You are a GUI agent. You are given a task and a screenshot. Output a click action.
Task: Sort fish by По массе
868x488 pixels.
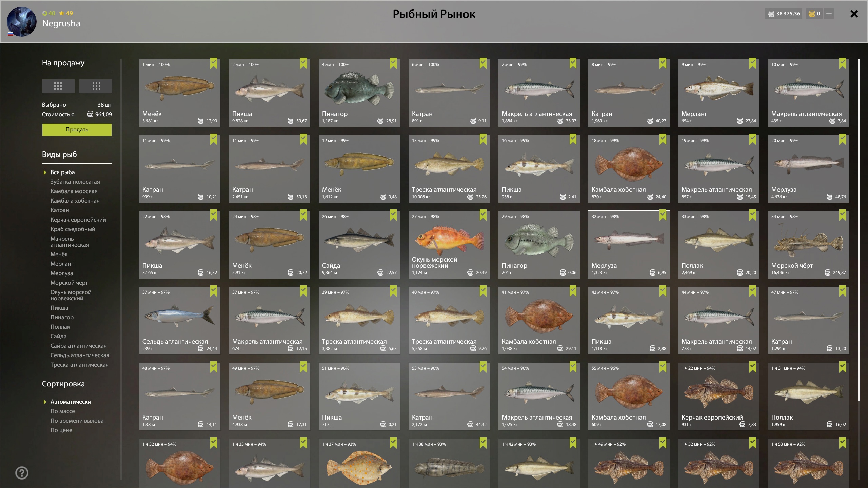[x=63, y=411]
